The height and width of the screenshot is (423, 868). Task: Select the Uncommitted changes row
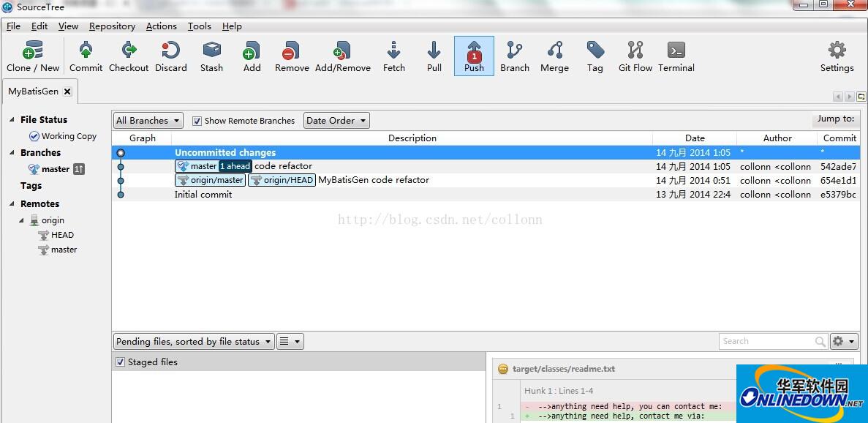[486, 153]
